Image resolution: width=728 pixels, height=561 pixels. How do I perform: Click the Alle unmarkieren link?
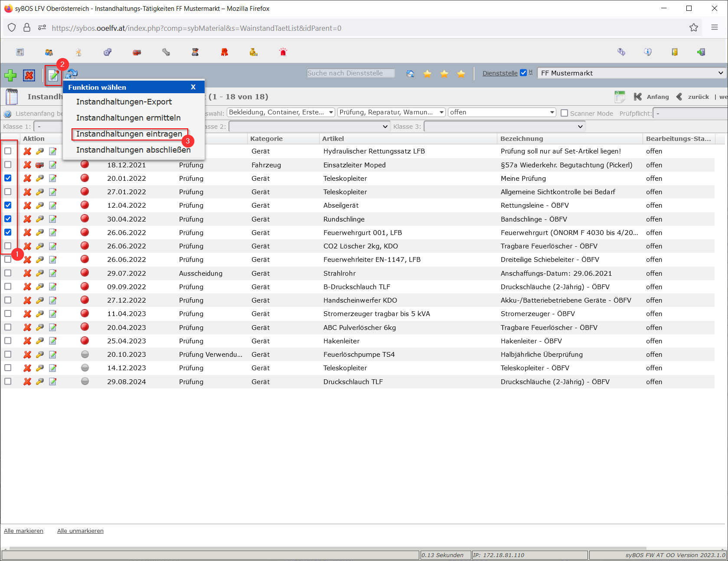tap(80, 531)
